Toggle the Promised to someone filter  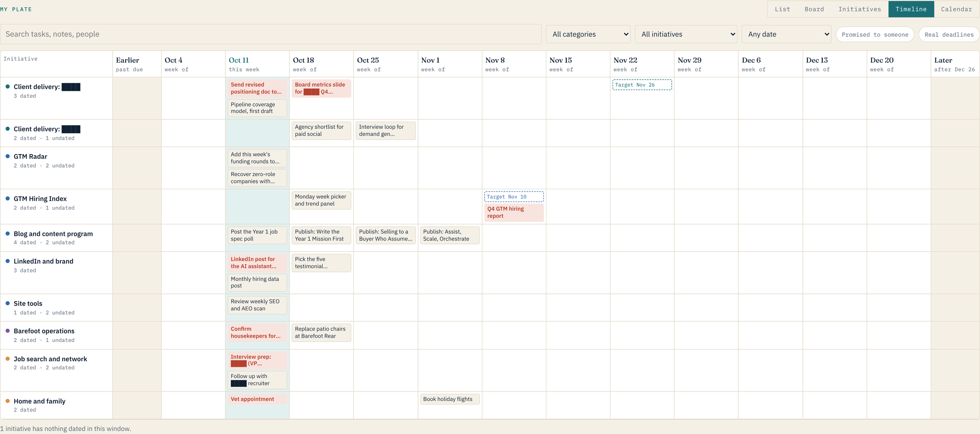pyautogui.click(x=875, y=34)
